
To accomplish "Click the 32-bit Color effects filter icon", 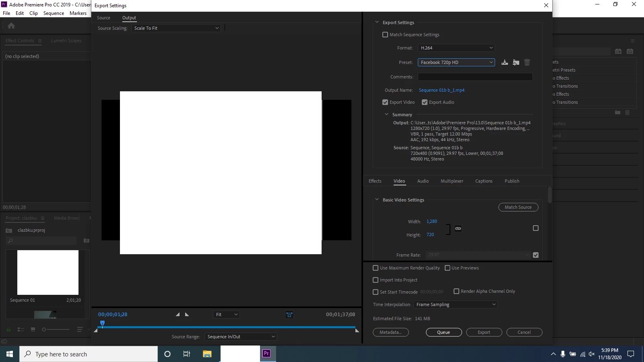I will tap(630, 51).
